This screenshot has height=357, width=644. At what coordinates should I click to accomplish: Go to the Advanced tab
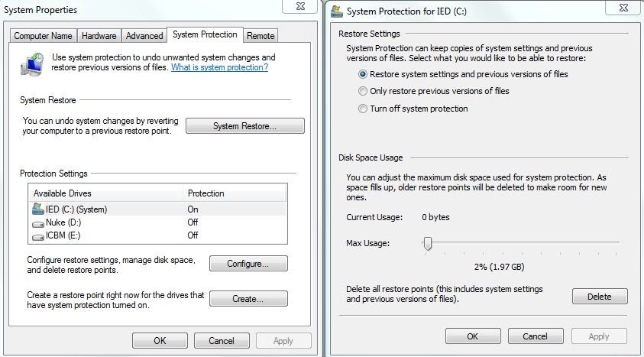[x=144, y=36]
